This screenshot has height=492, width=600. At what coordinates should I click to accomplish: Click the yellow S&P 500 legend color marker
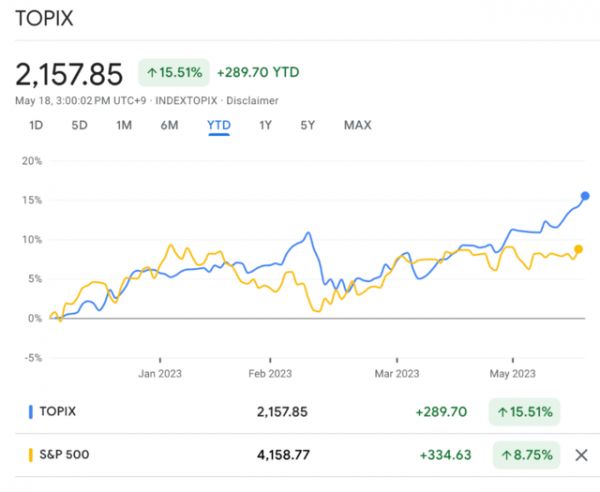tap(31, 455)
